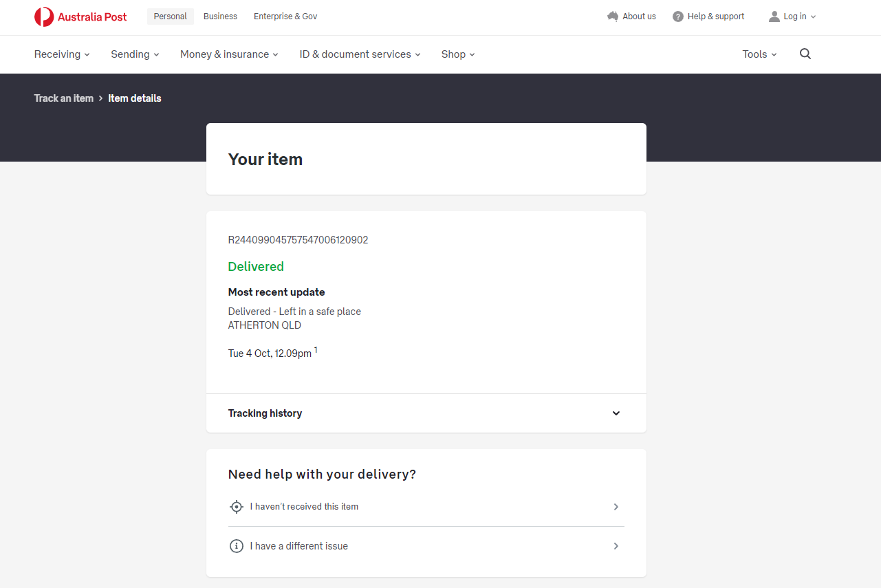Viewport: 881px width, 588px height.
Task: Click the Log in person icon
Action: click(x=774, y=17)
